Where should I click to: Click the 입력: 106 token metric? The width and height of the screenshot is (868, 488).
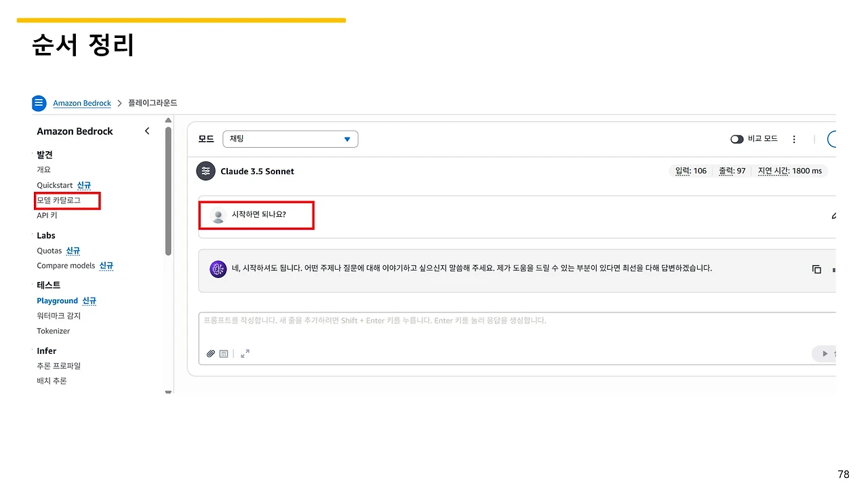[691, 171]
